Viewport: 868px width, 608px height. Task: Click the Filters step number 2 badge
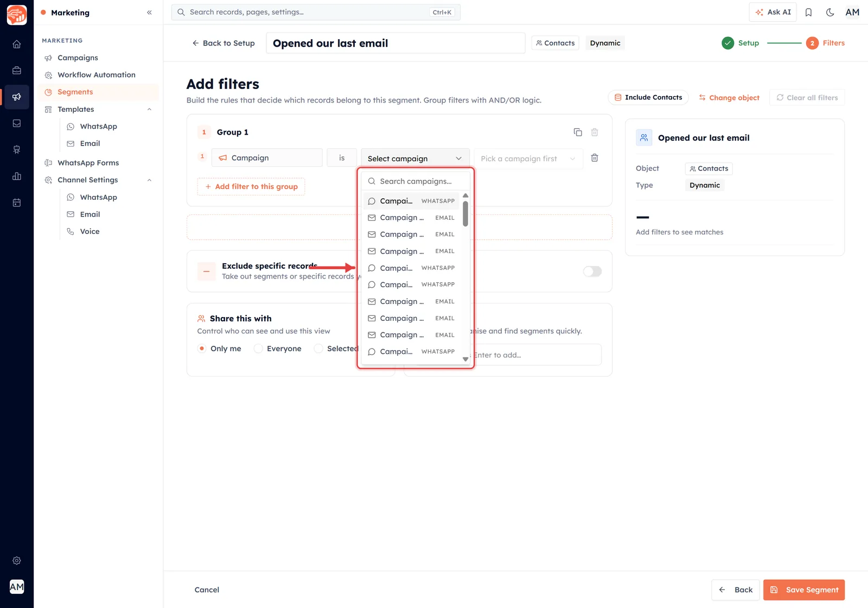coord(812,43)
